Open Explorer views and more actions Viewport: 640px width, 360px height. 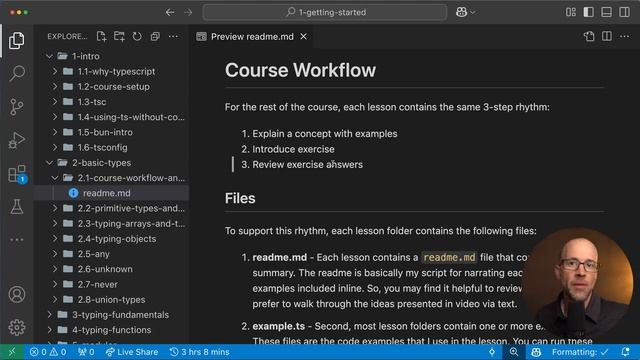pos(173,36)
